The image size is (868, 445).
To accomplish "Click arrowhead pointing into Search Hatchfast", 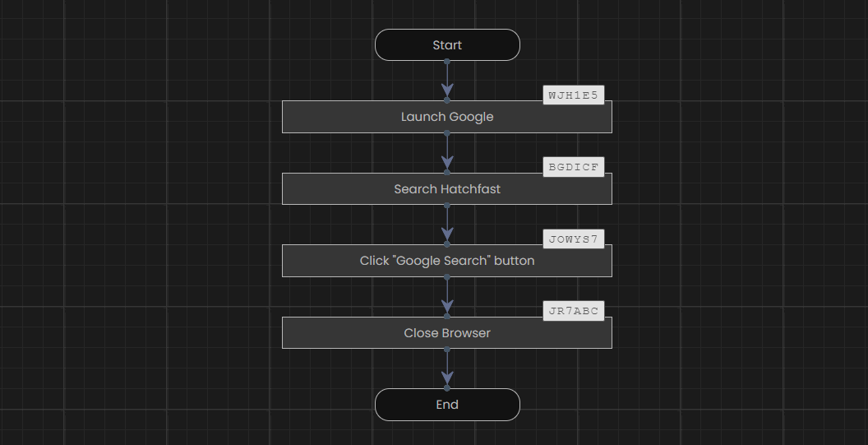I will pos(447,163).
